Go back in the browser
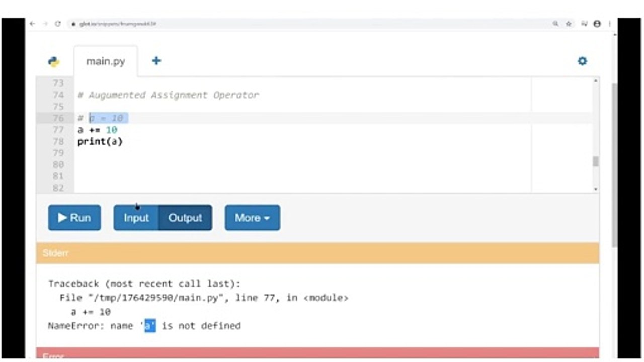The image size is (644, 362). (x=33, y=24)
